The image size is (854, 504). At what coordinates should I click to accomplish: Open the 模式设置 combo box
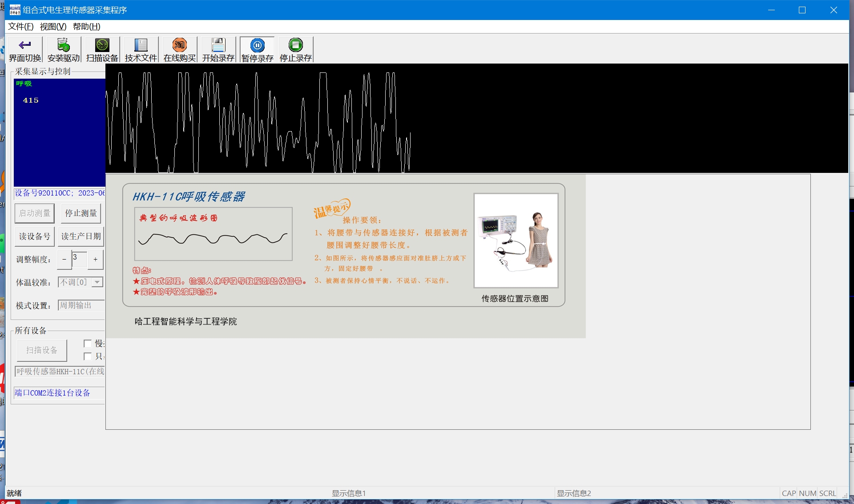pyautogui.click(x=81, y=305)
